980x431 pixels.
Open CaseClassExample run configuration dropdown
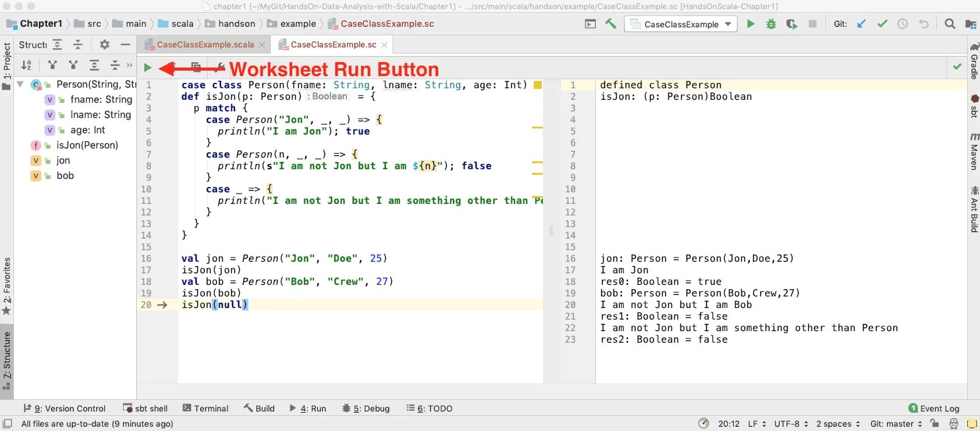[681, 24]
